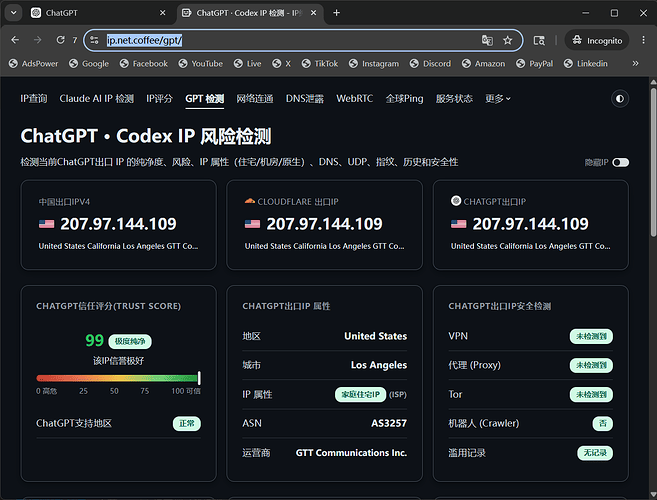Click the 正常 badge for ChatGPT支持地区
The width and height of the screenshot is (657, 500).
[x=187, y=423]
